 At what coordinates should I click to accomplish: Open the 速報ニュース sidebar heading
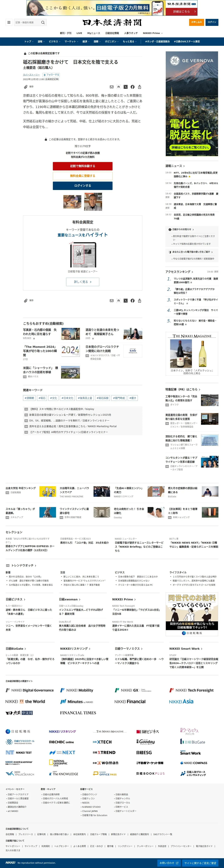(x=175, y=166)
